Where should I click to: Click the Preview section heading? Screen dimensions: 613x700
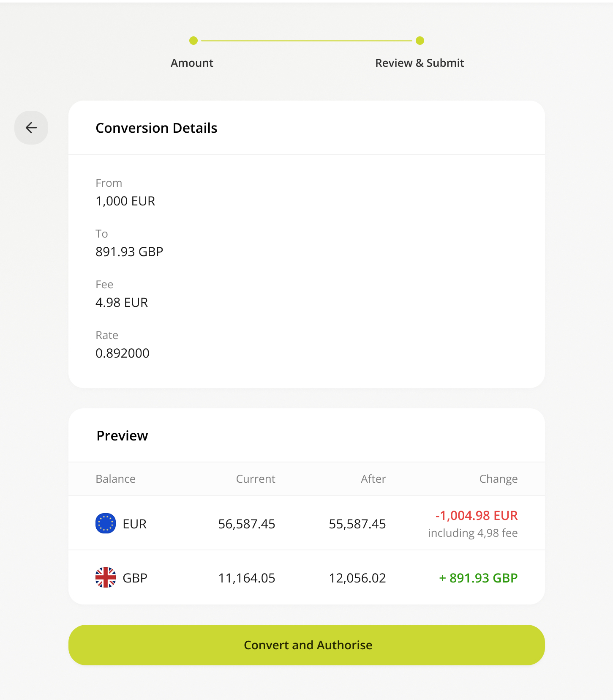coord(122,436)
